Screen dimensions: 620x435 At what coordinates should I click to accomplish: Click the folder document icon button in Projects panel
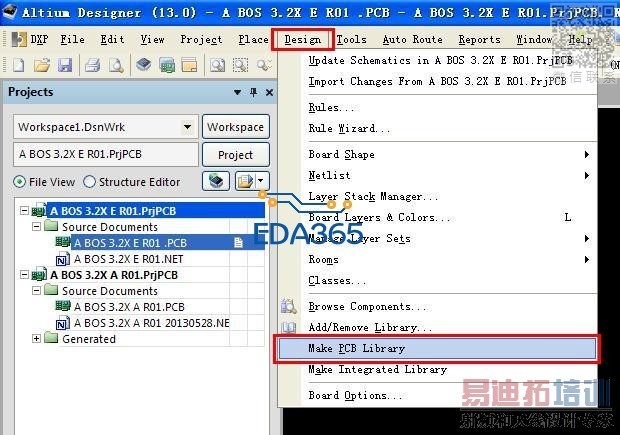click(245, 181)
